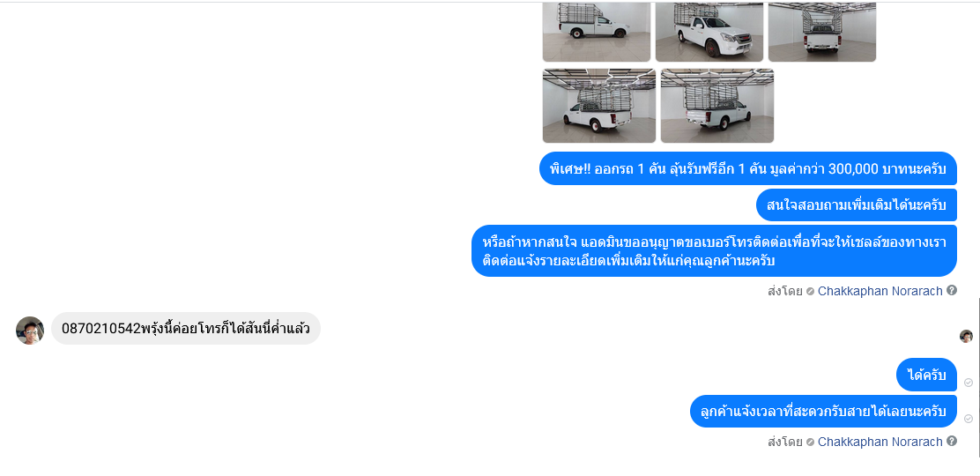Click the badge icon before upper Chakkaphan Norarach

pos(810,291)
